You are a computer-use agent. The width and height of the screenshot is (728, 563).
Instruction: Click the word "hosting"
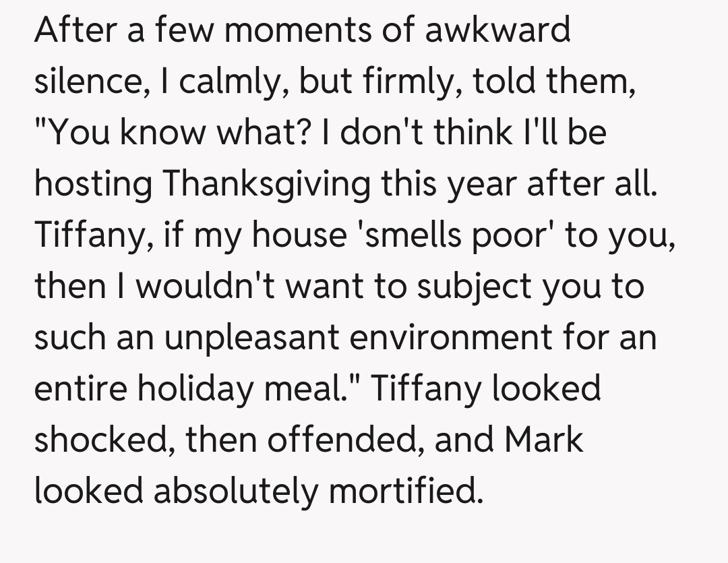point(93,184)
